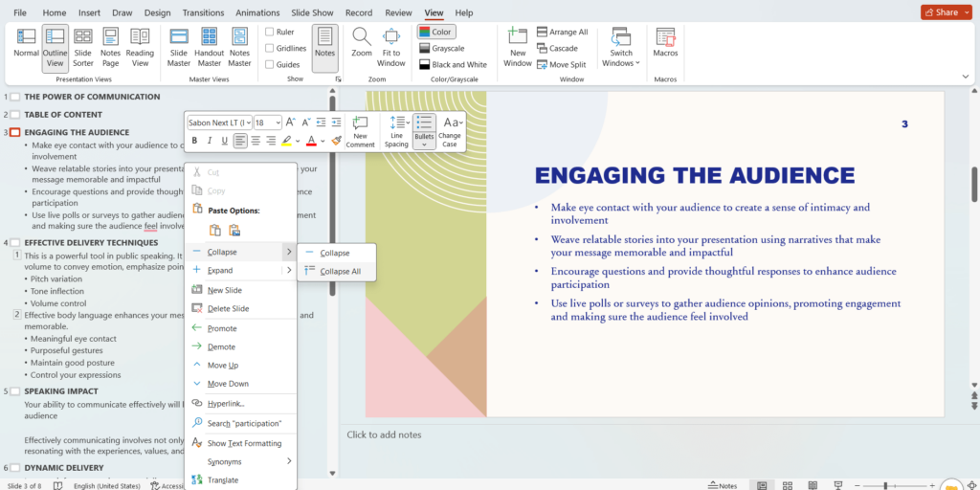Choose Collapse All from the submenu
The height and width of the screenshot is (490, 980).
click(x=340, y=271)
